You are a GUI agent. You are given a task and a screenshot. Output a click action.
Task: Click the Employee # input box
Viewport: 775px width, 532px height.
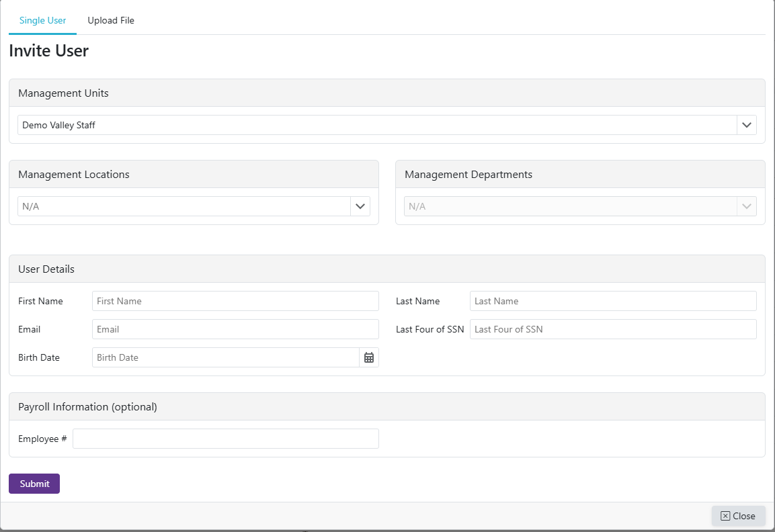tap(225, 439)
